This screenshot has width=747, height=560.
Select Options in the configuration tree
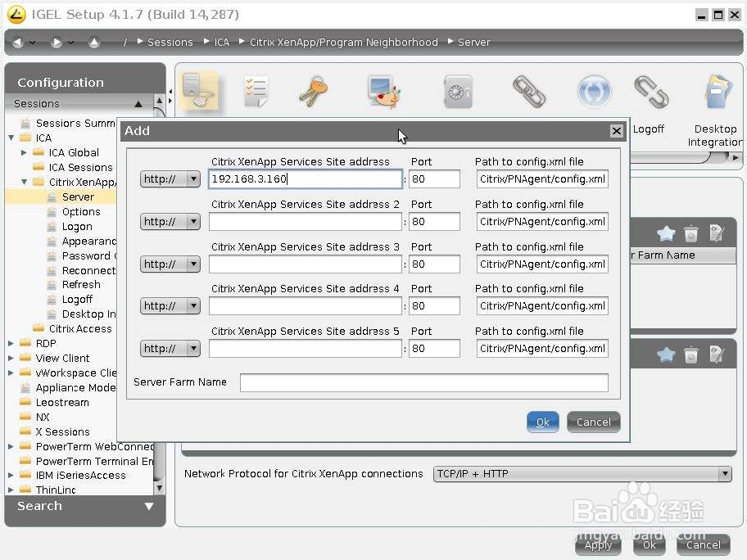coord(81,212)
